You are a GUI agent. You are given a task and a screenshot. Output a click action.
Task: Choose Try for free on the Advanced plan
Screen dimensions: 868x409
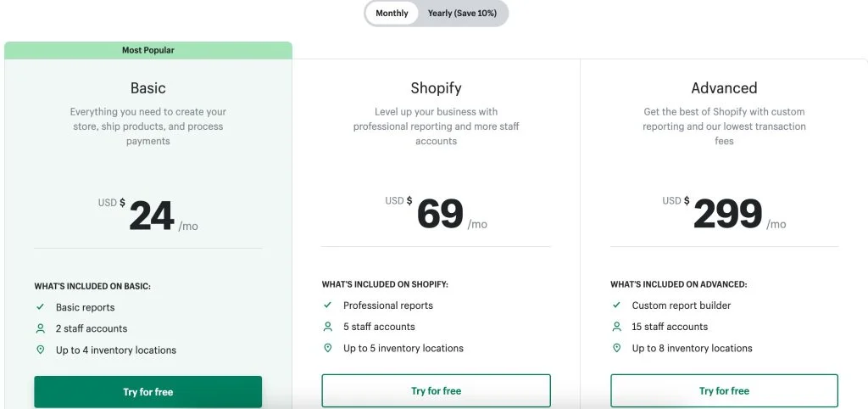(724, 391)
